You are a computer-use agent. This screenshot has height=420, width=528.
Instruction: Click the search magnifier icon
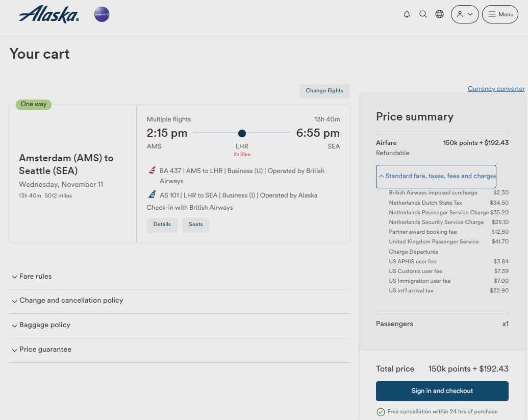point(423,14)
